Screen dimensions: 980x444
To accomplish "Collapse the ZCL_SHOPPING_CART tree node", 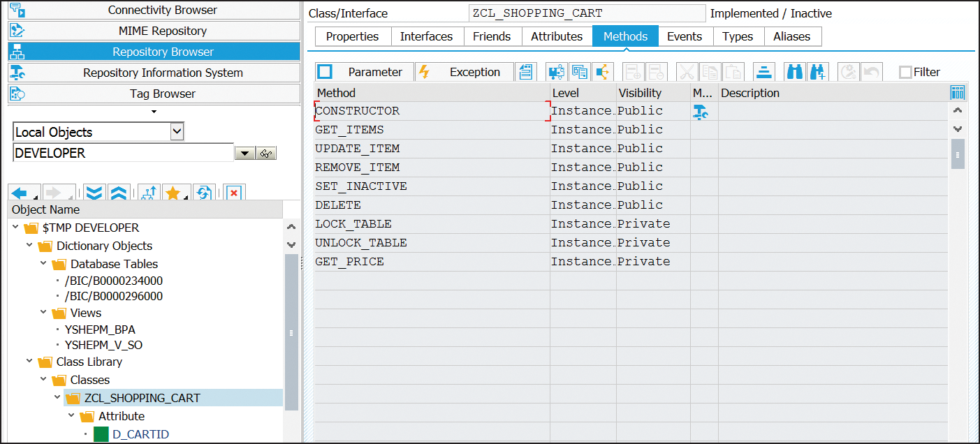I will (57, 396).
